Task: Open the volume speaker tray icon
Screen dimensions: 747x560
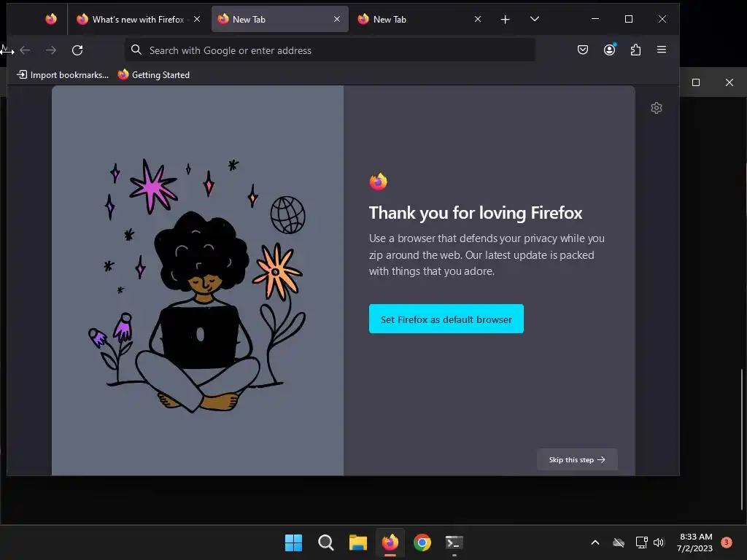Action: click(659, 542)
